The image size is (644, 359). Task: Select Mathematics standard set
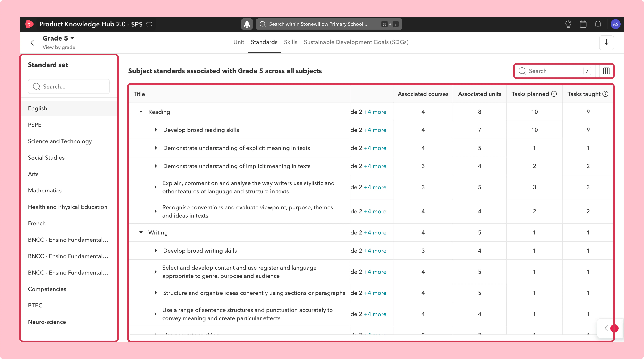tap(69, 190)
